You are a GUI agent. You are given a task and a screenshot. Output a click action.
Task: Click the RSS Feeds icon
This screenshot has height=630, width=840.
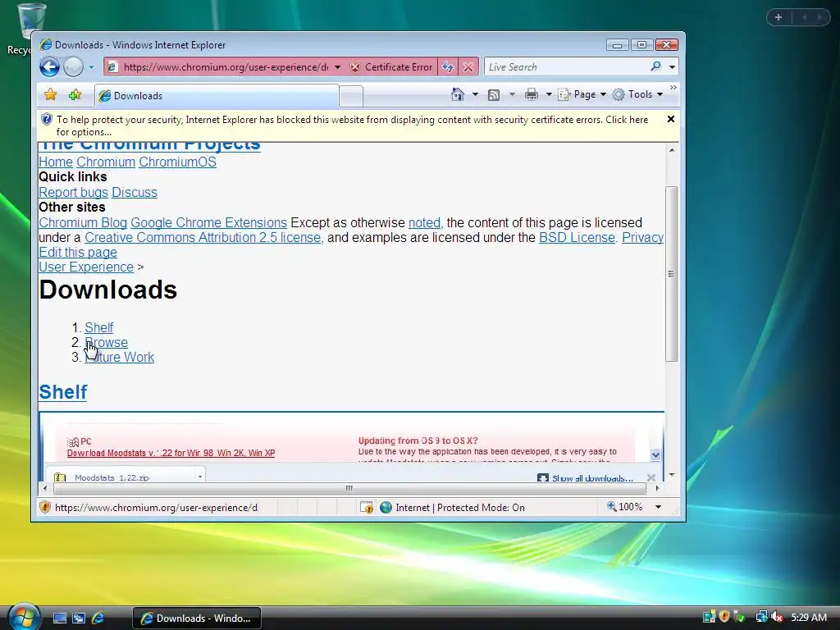pos(494,95)
